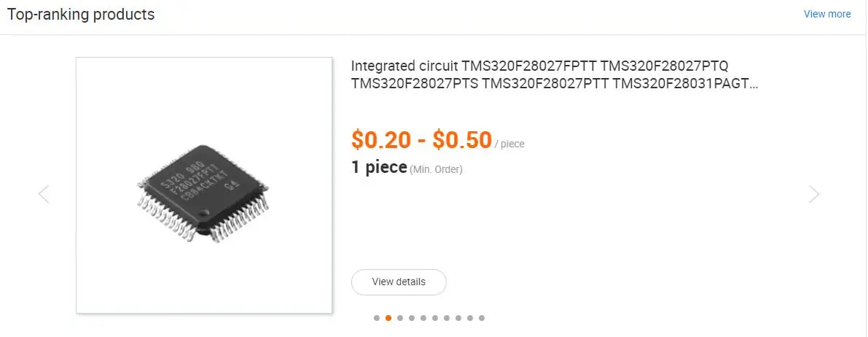Select the sixth carousel dot
This screenshot has width=868, height=337.
point(435,318)
